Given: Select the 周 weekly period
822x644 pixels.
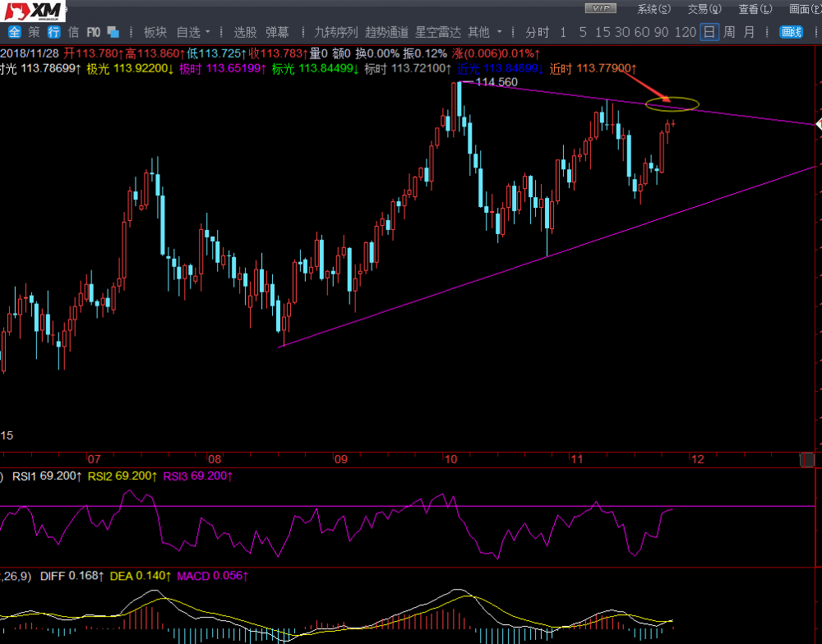Looking at the screenshot, I should [729, 33].
